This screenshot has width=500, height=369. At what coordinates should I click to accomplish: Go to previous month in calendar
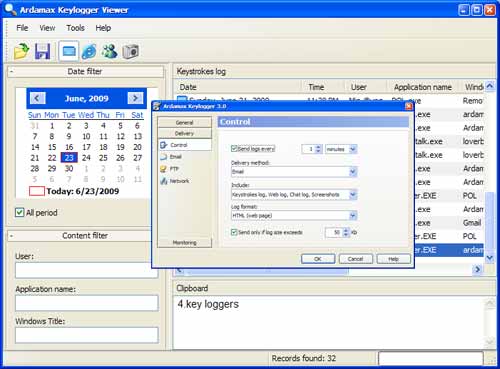pyautogui.click(x=37, y=98)
